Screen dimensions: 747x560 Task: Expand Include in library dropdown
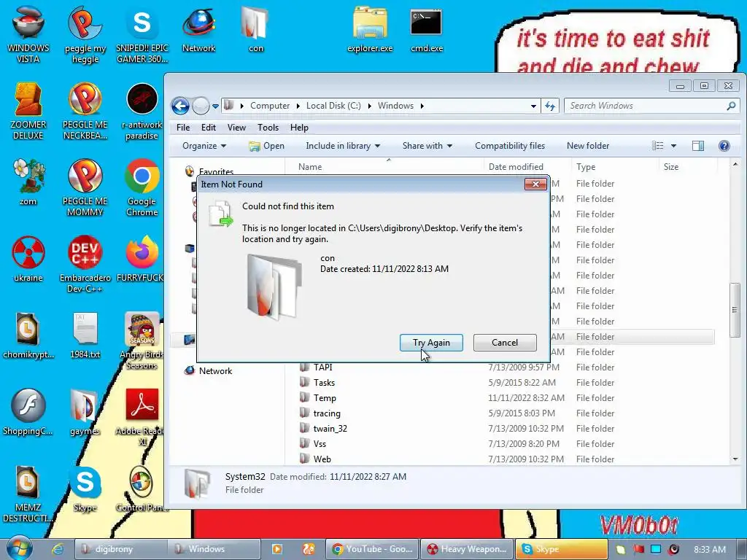pyautogui.click(x=343, y=146)
